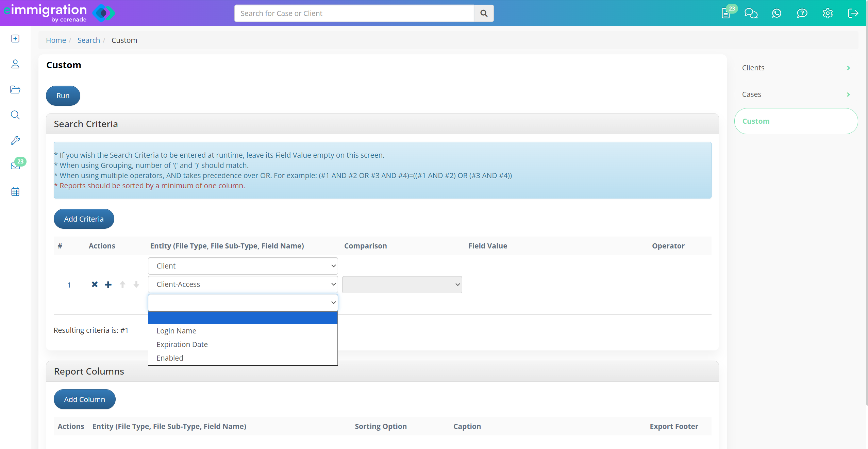Click the Sorting Option column header

(x=381, y=426)
